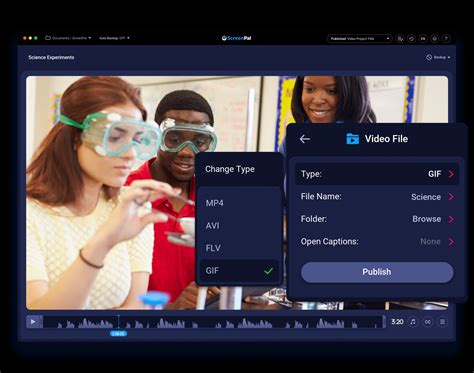
Task: Open the Backup dropdown near Science Experiments
Action: point(438,57)
